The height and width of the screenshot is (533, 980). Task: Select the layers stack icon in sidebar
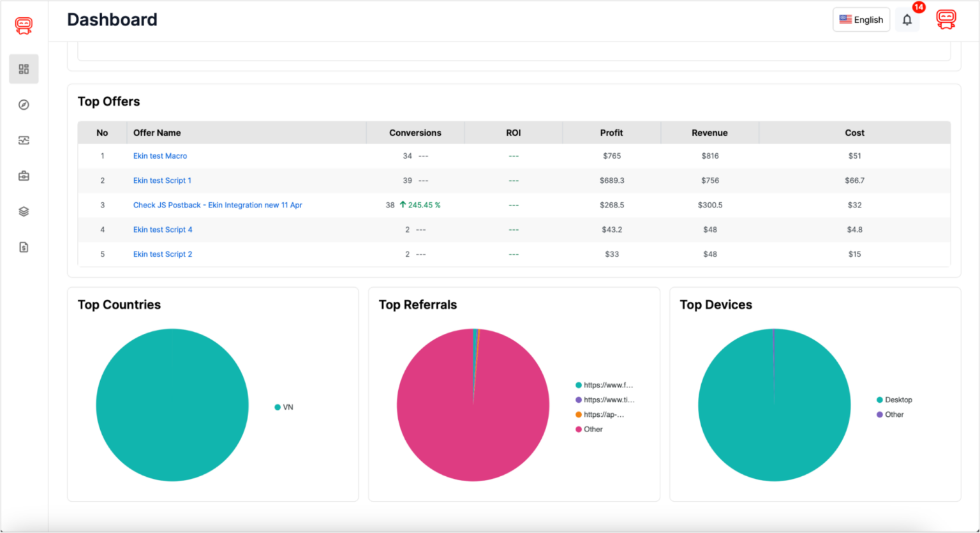coord(24,211)
